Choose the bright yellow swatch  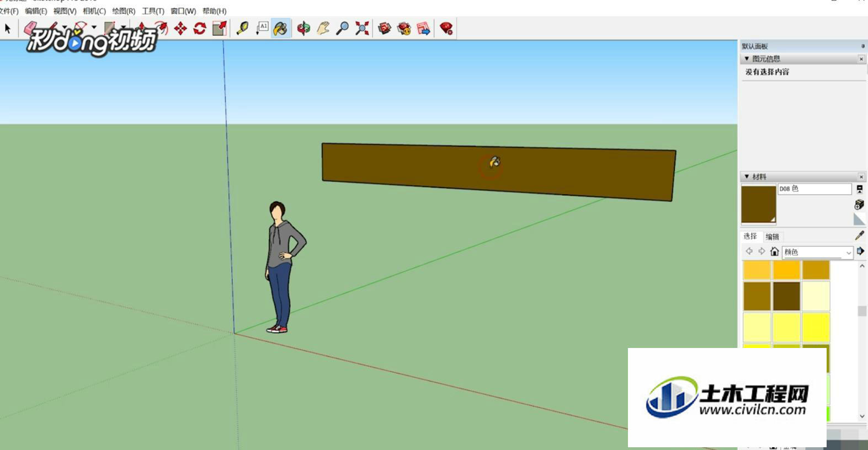point(816,328)
